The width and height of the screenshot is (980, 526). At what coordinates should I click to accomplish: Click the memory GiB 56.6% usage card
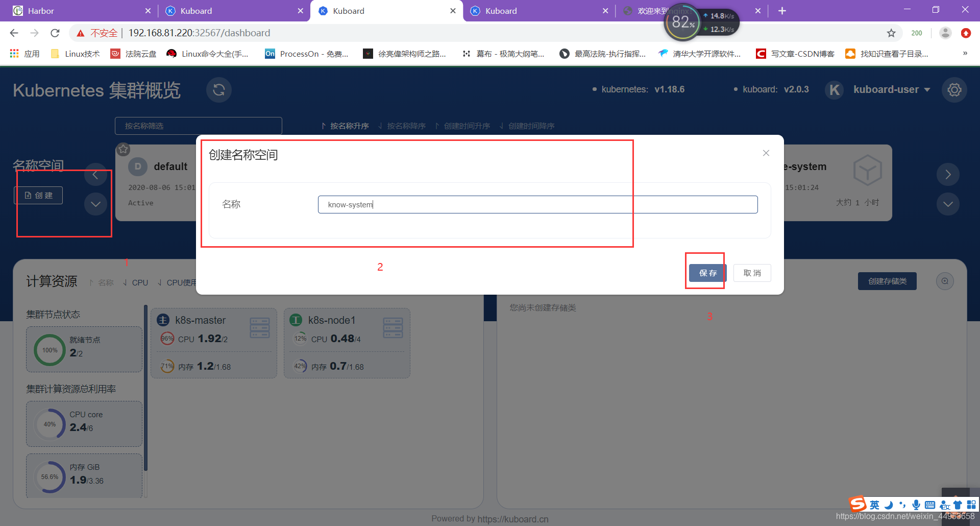point(84,476)
